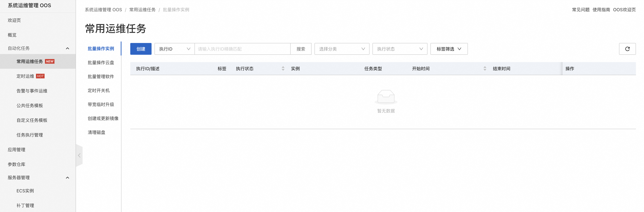This screenshot has width=644, height=212.
Task: Open the 执行ID search type dropdown
Action: tap(174, 49)
